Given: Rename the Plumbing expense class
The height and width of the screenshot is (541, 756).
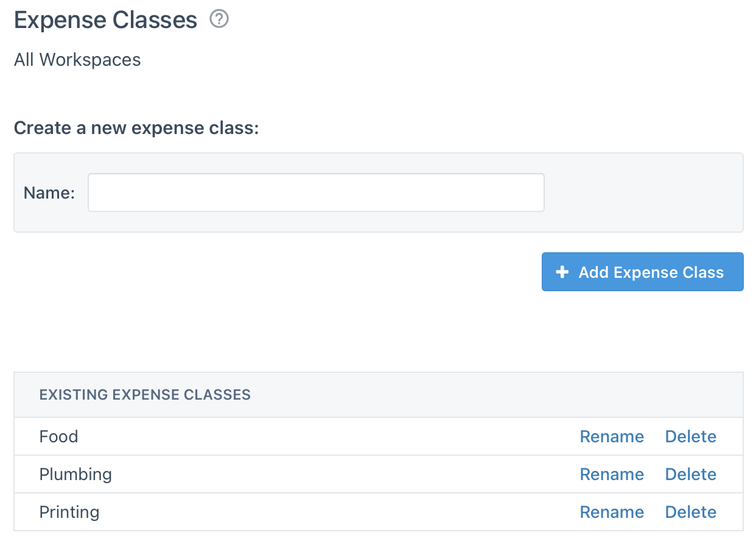Looking at the screenshot, I should [612, 474].
